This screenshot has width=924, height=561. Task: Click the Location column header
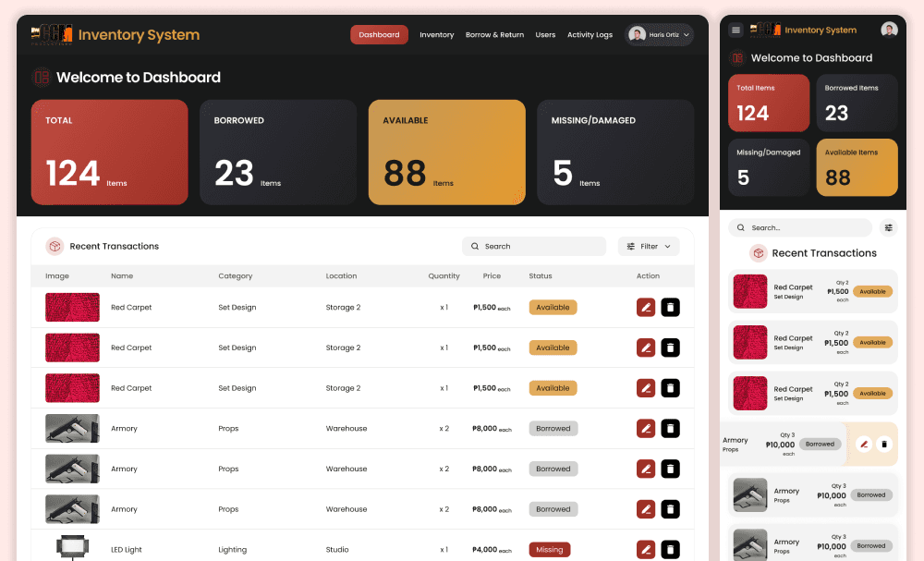[x=341, y=275]
